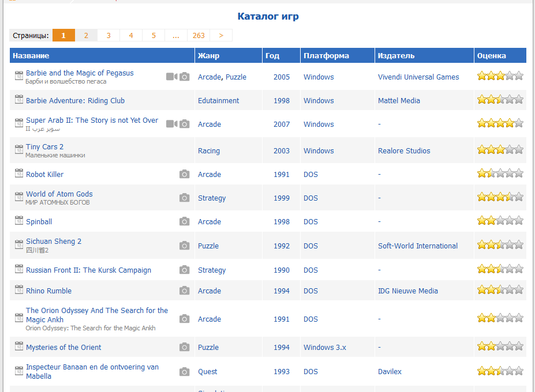Click calendar icon beside Barbie Adventure: Riding Club
The width and height of the screenshot is (535, 392).
point(19,99)
